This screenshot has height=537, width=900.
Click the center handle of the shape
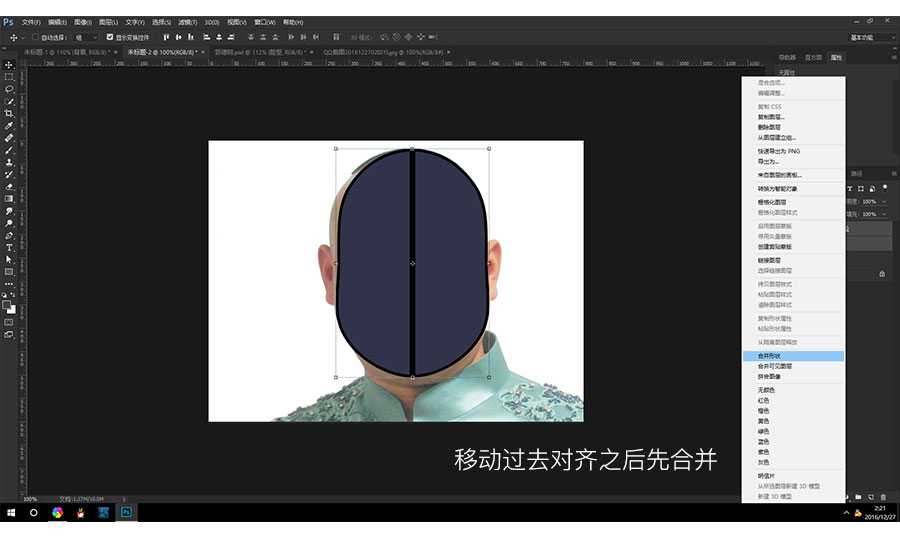(x=412, y=263)
